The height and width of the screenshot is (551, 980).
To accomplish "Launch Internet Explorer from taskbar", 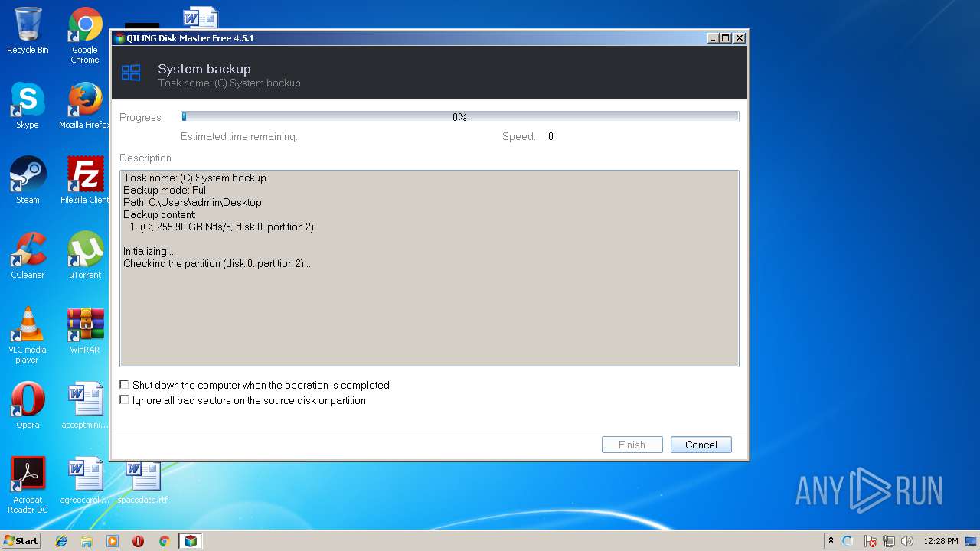I will click(61, 541).
